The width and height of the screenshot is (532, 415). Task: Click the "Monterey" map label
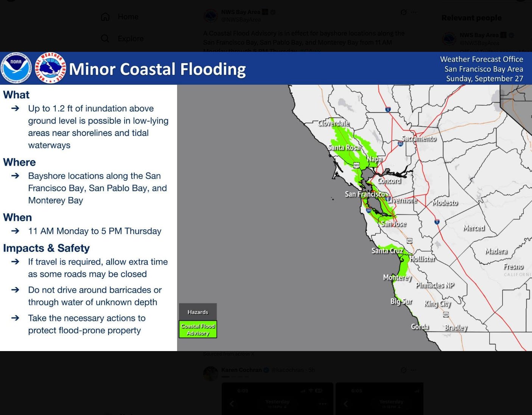click(x=397, y=278)
